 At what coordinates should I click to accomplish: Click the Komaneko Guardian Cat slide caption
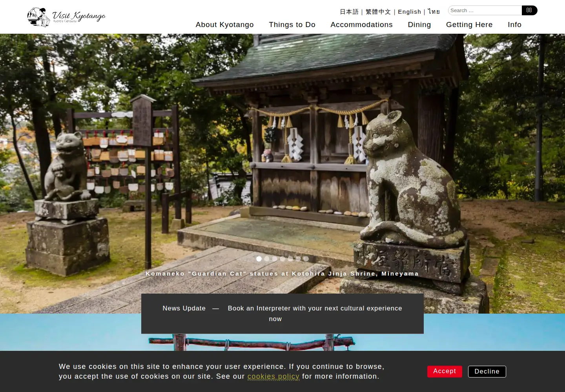pyautogui.click(x=282, y=274)
